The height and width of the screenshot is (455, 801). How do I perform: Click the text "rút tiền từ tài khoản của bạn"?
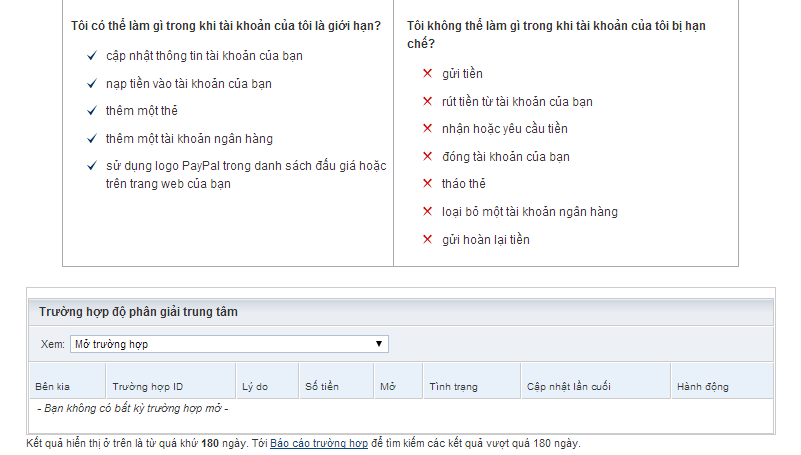(517, 102)
